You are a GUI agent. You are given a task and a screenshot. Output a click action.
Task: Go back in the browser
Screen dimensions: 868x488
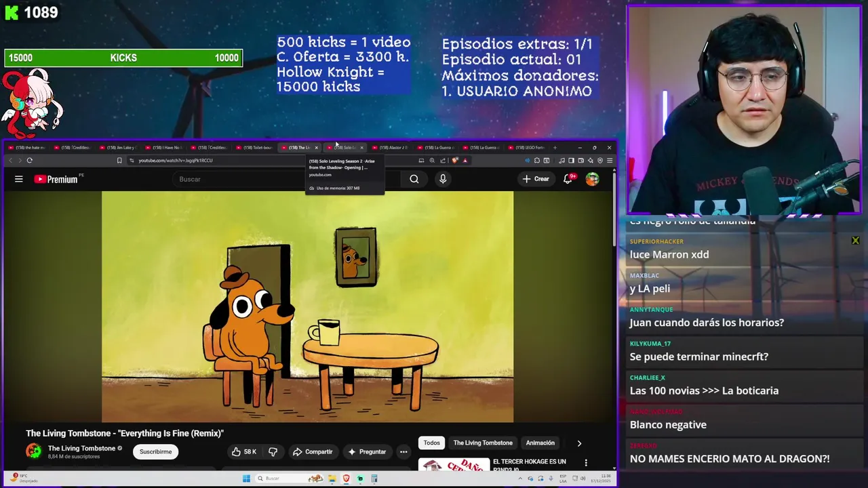pyautogui.click(x=10, y=161)
